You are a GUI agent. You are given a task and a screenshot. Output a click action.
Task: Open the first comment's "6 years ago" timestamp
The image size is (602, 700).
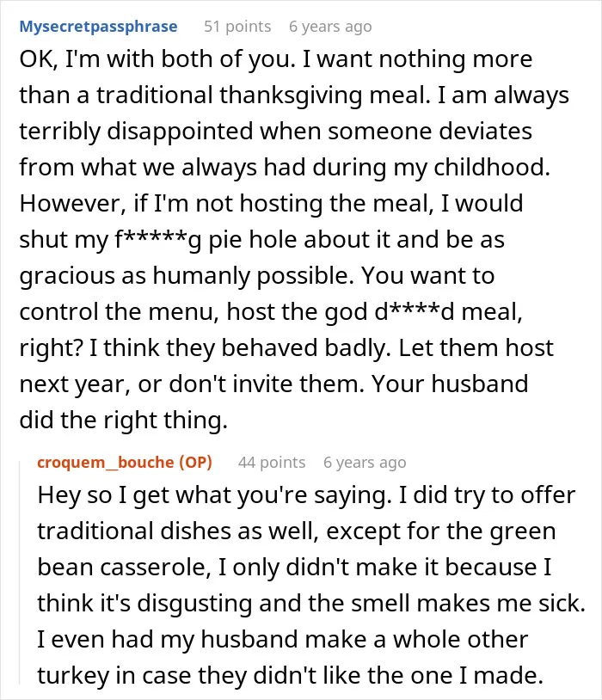coord(330,27)
